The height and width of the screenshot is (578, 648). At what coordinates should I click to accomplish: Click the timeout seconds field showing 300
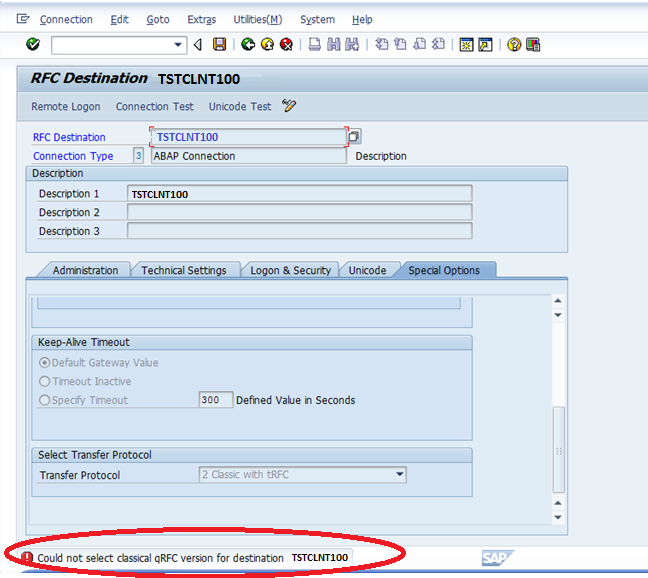tap(216, 400)
